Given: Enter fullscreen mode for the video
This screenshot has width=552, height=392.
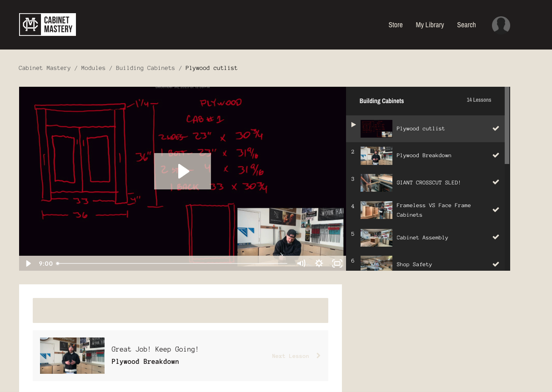Looking at the screenshot, I should pyautogui.click(x=337, y=263).
